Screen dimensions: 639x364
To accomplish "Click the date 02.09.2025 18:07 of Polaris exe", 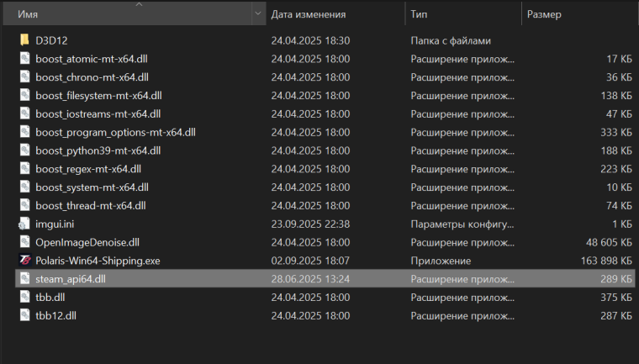I will click(310, 261).
